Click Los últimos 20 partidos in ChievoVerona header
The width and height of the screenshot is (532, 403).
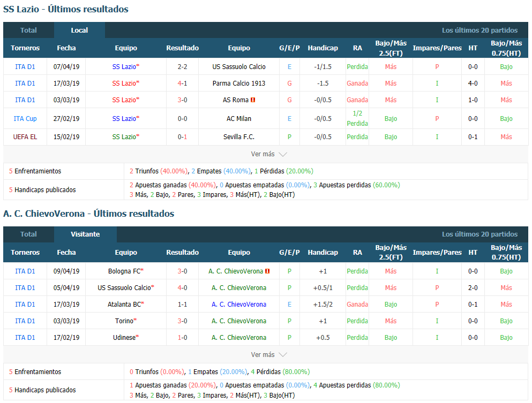pos(479,234)
